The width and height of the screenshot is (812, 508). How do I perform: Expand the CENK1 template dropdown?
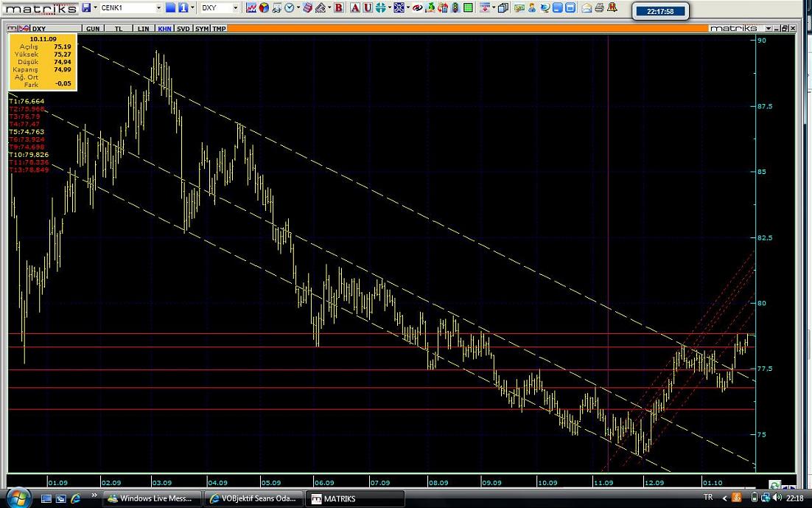(158, 8)
